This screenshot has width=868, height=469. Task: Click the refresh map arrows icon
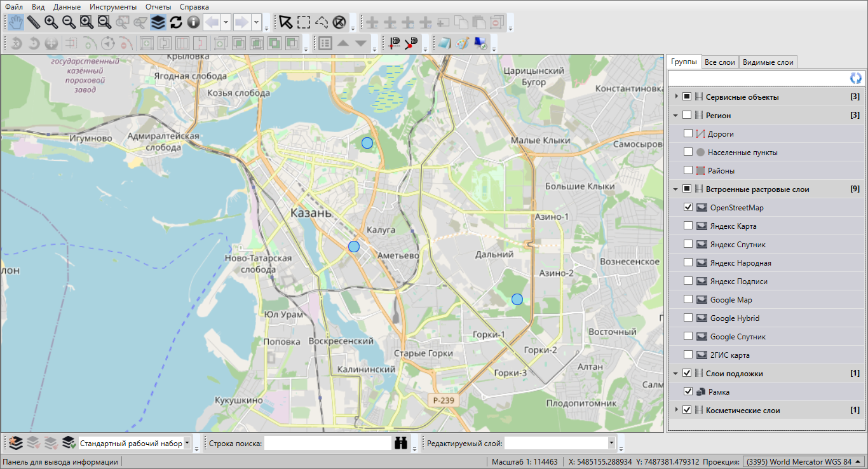point(176,22)
